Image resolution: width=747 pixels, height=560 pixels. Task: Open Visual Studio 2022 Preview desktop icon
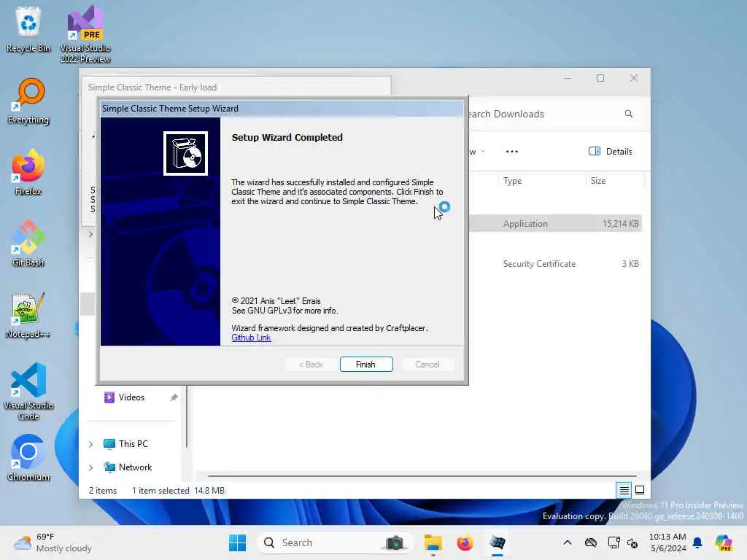pyautogui.click(x=85, y=34)
